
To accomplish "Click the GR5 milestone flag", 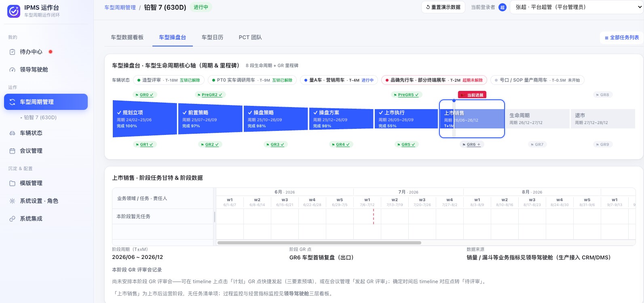I will tap(406, 144).
